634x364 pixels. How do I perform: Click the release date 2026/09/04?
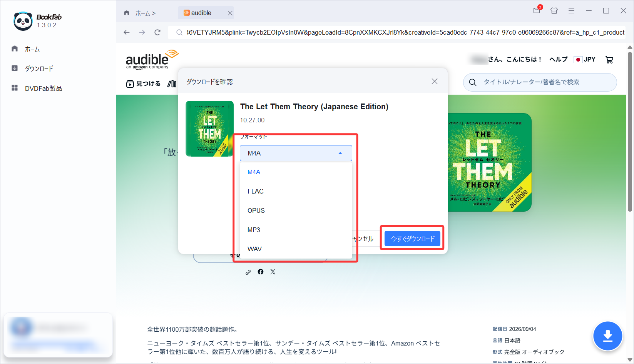tap(522, 329)
